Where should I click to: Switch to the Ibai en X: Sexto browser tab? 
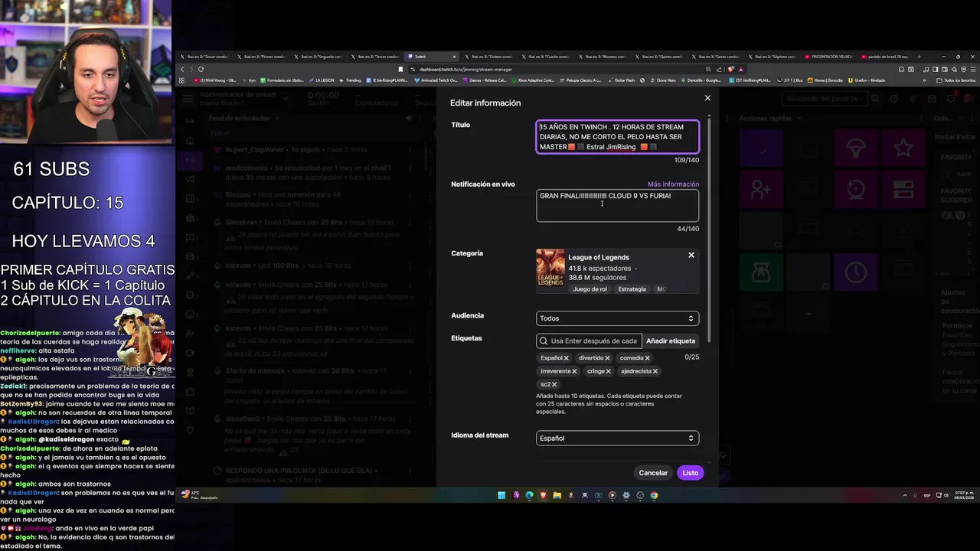717,57
